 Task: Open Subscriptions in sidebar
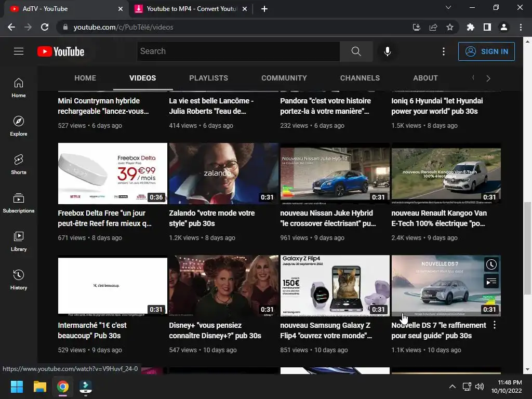pos(19,203)
